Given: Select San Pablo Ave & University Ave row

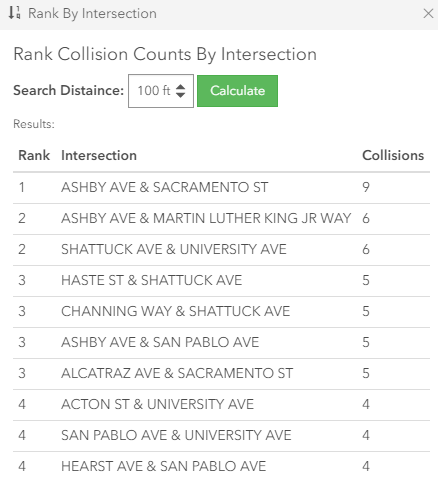Looking at the screenshot, I should [x=221, y=436].
